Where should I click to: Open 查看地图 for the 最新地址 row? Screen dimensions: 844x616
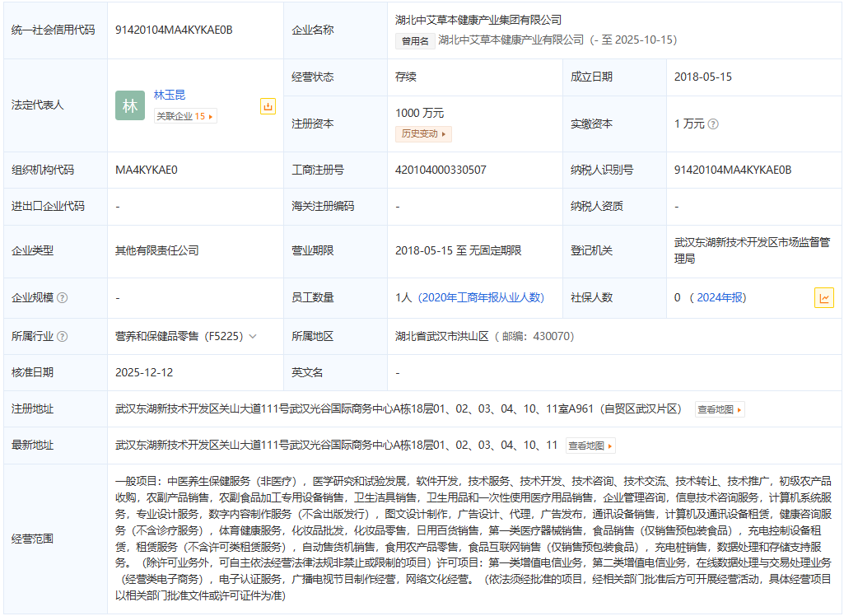click(x=590, y=446)
